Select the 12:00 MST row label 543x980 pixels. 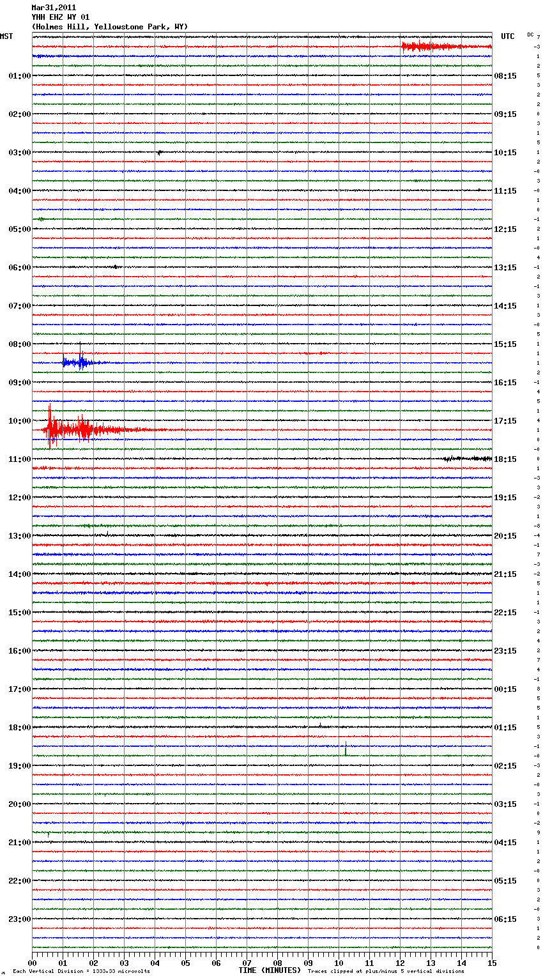[19, 498]
